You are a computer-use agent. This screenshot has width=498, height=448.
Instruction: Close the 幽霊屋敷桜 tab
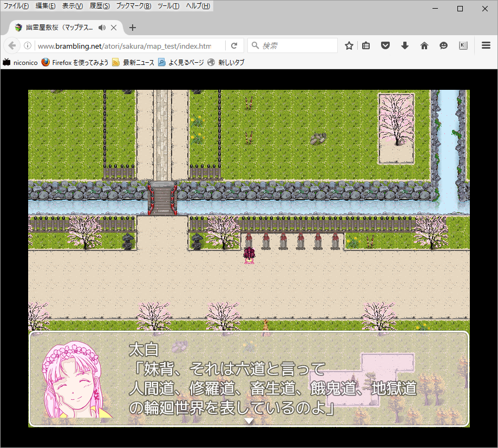point(114,28)
